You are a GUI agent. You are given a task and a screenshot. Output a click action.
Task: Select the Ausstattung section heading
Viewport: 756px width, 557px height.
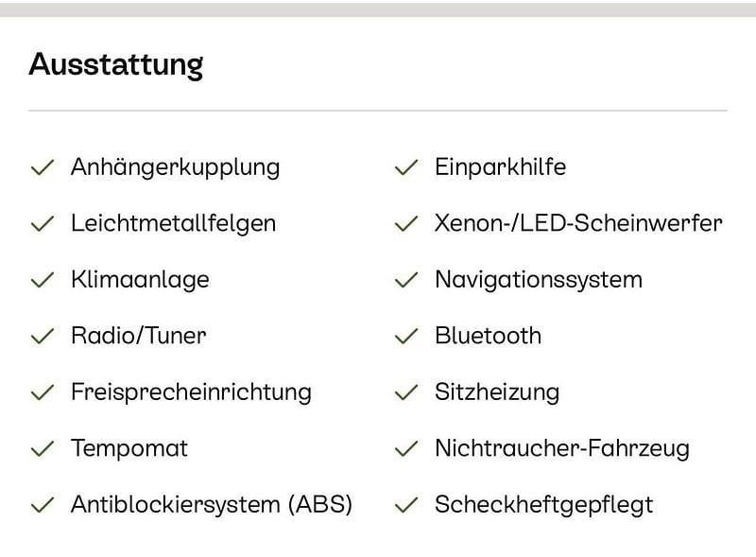tap(116, 64)
